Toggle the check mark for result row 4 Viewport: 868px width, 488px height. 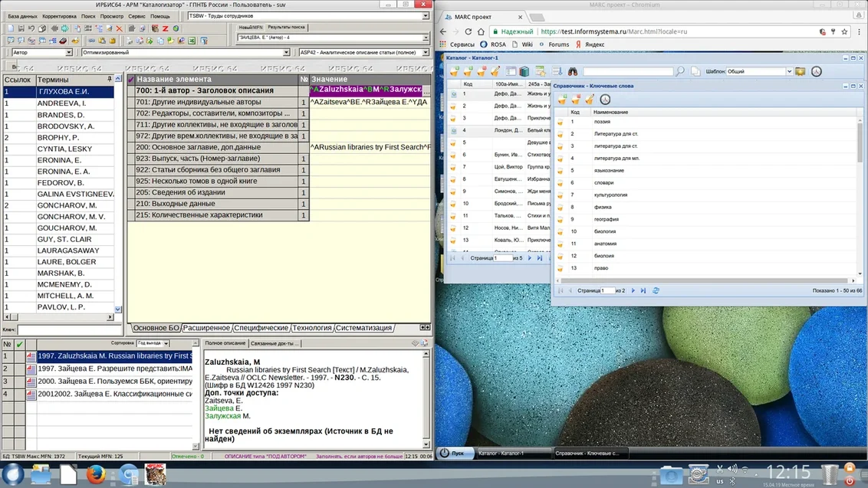click(19, 394)
